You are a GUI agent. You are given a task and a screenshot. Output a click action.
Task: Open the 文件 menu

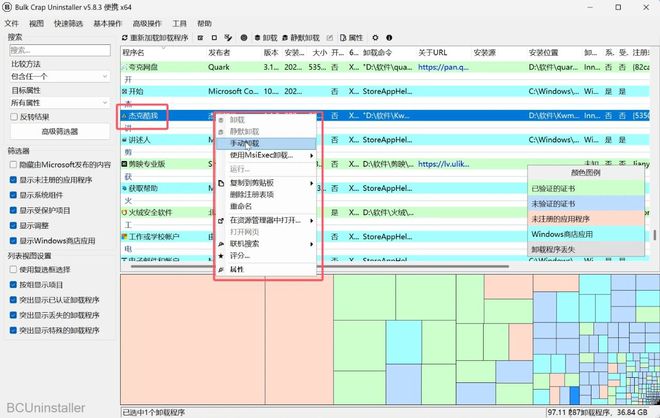point(12,24)
